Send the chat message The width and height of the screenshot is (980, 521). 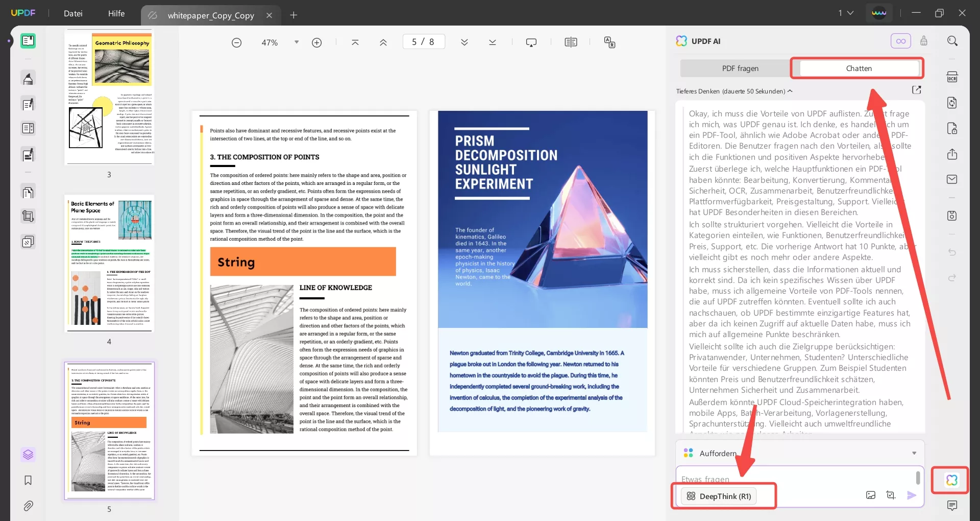coord(913,495)
